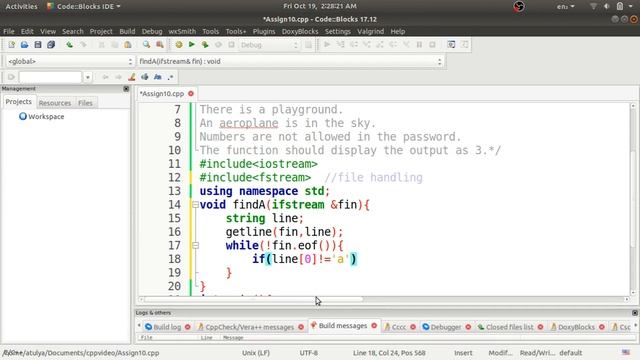Click the Build and run icon
This screenshot has width=640, height=360.
pyautogui.click(x=205, y=44)
